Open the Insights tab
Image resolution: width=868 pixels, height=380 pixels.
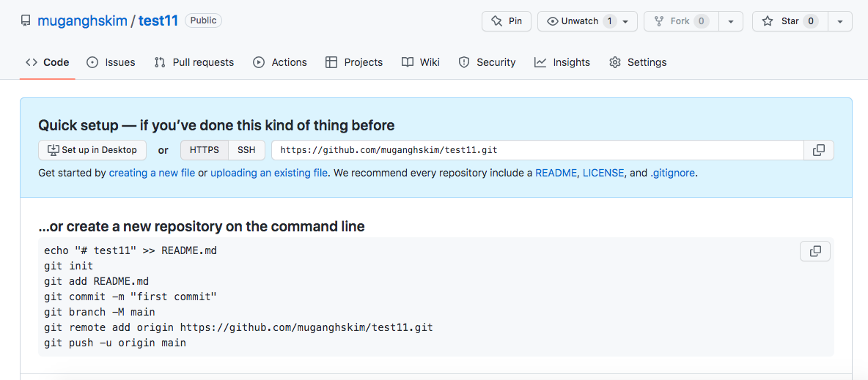[x=562, y=62]
